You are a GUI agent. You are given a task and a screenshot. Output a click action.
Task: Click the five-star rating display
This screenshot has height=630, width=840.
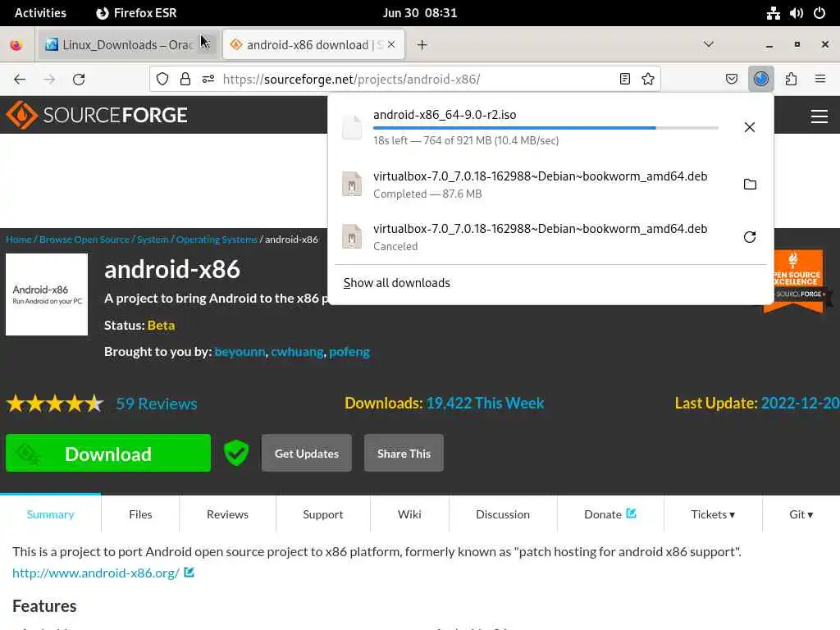click(55, 404)
